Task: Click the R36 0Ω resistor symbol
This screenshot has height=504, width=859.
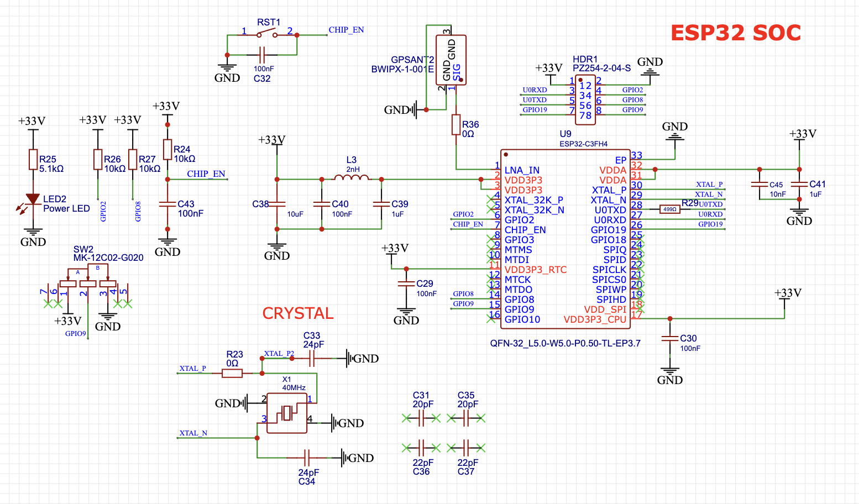Action: coord(456,125)
